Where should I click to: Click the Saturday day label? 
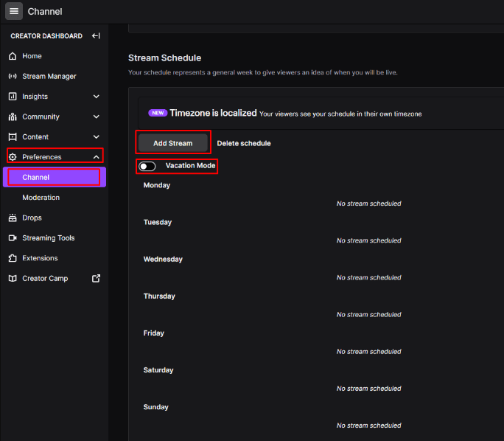coord(158,370)
